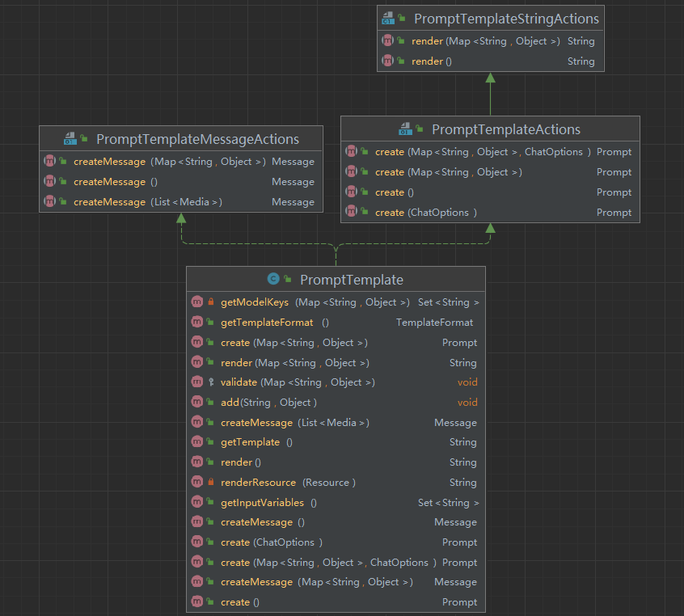684x616 pixels.
Task: Click Set<String> return type of getInputVariables
Action: pos(449,503)
